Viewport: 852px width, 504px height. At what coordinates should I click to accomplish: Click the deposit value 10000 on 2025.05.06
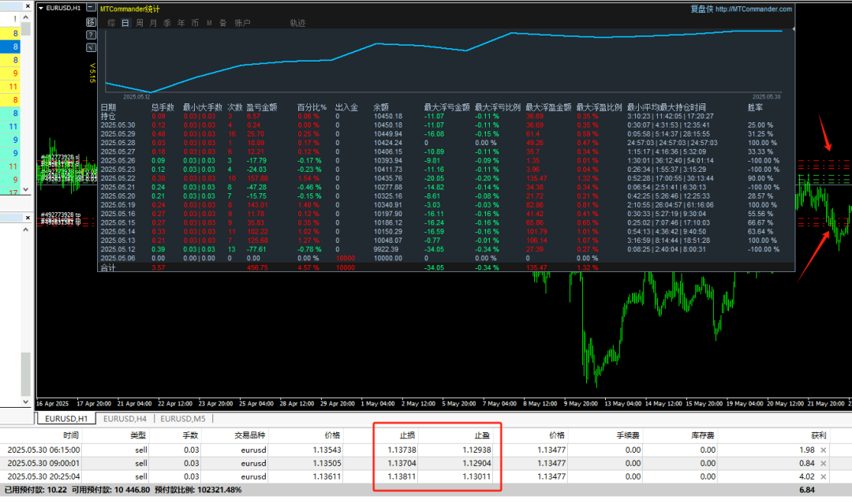346,259
